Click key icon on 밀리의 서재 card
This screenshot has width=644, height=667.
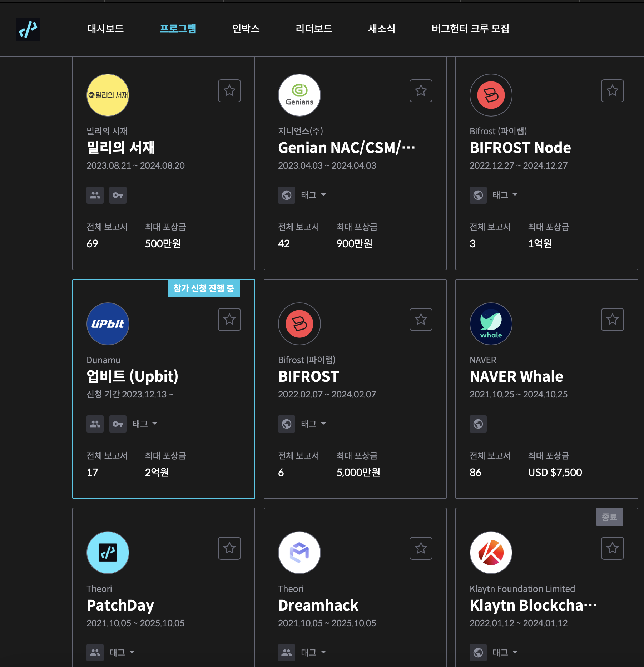[118, 195]
